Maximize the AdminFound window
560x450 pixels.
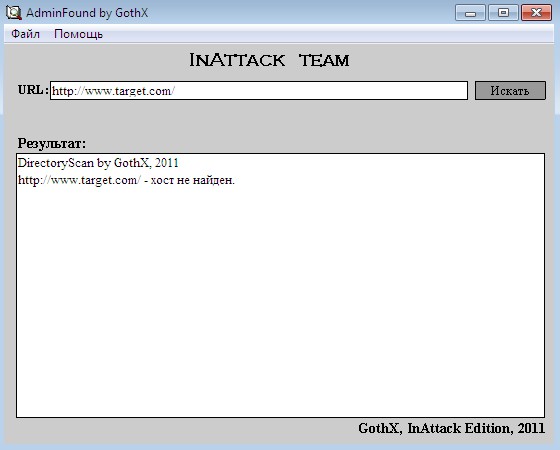pos(503,13)
